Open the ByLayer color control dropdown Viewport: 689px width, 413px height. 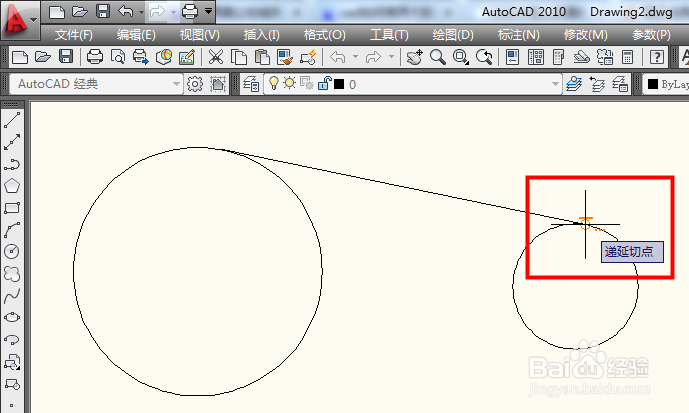tap(666, 83)
